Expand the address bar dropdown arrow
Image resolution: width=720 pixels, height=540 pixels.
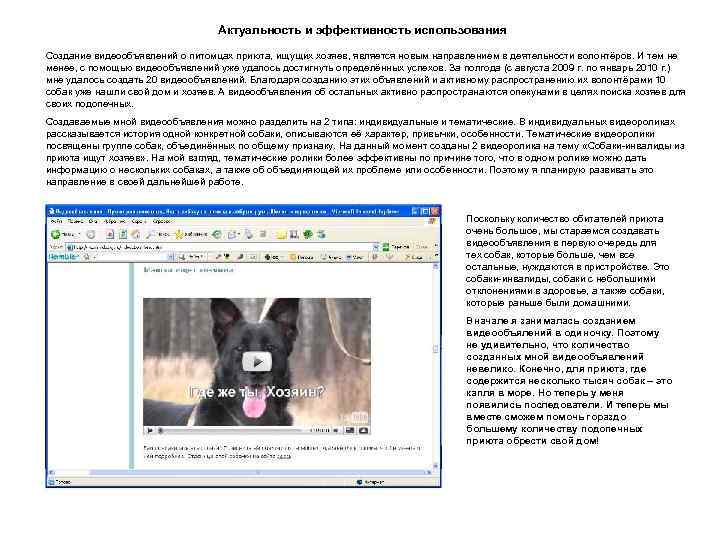click(376, 248)
